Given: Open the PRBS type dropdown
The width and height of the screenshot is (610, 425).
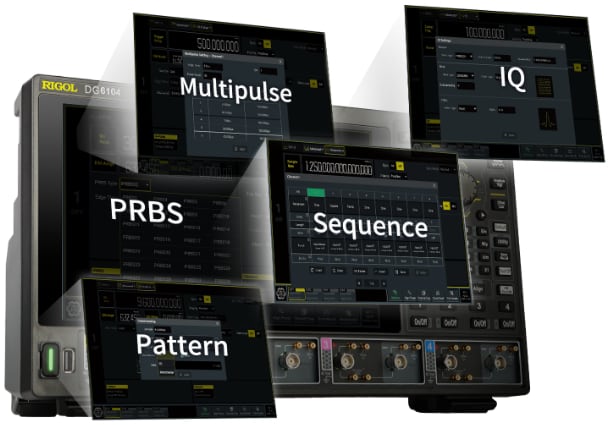Looking at the screenshot, I should tap(135, 184).
